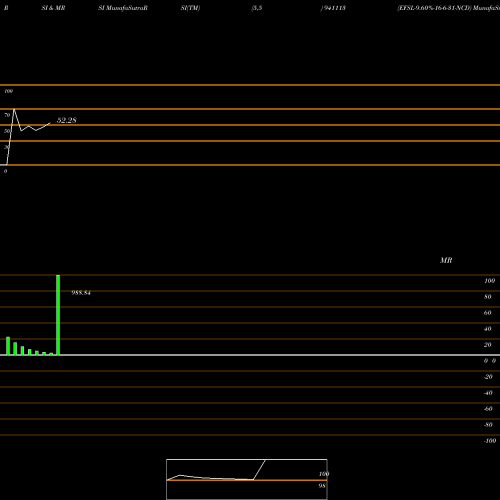Click the RSI value label 52.28
500x500 pixels.
(67, 120)
